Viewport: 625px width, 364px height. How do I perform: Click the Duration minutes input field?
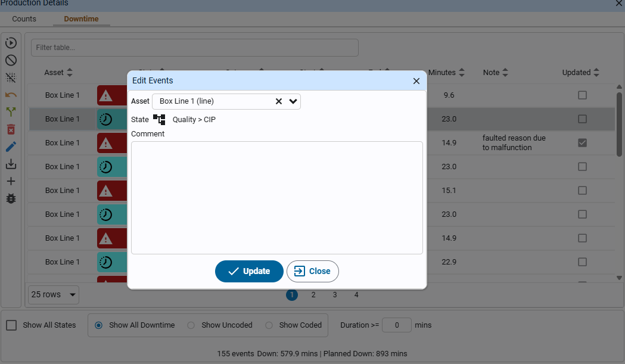tap(397, 325)
